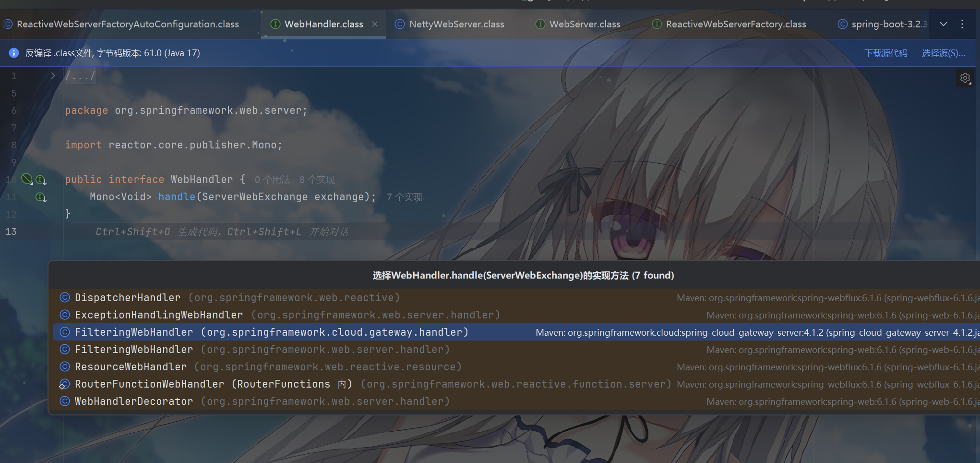Click line number 13 in the gutter

(x=11, y=231)
